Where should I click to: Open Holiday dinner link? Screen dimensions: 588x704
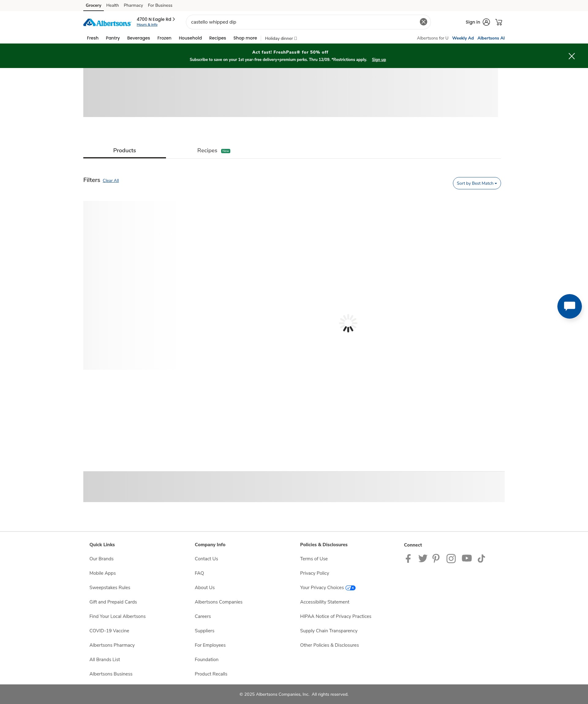[281, 38]
